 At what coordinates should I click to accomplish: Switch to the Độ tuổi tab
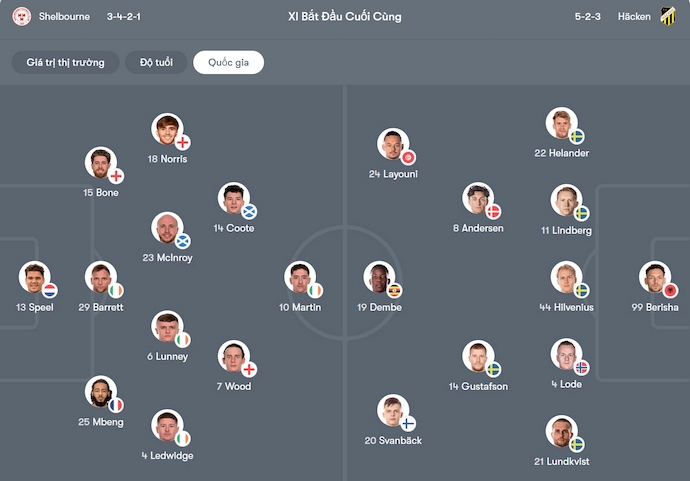(156, 63)
